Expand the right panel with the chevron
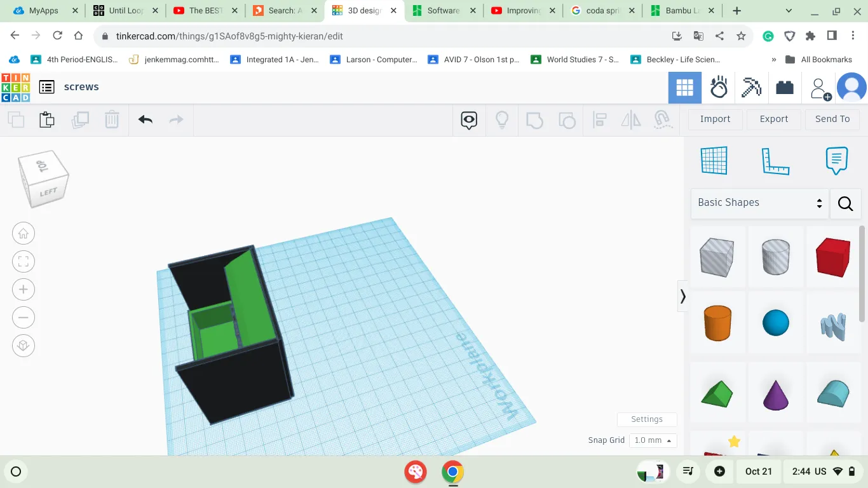The height and width of the screenshot is (488, 868). (x=683, y=296)
